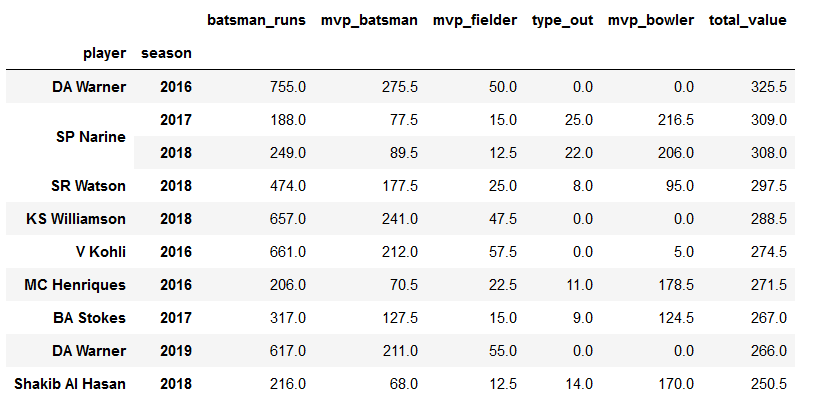Click the KS Williamson row label
The width and height of the screenshot is (822, 416).
tap(75, 218)
